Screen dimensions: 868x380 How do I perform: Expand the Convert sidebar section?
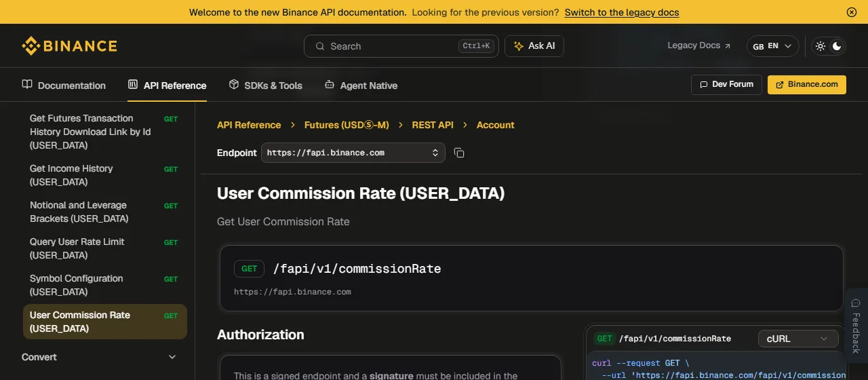[99, 357]
